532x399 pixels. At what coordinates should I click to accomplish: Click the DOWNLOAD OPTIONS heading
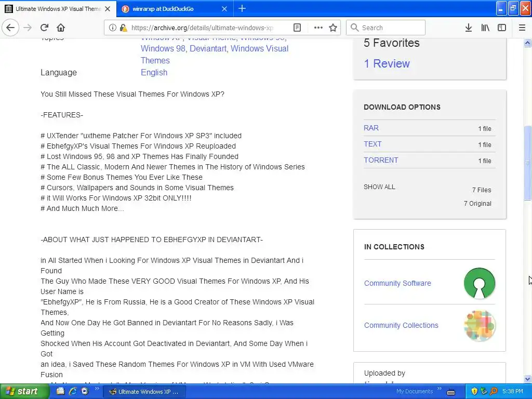pyautogui.click(x=402, y=107)
